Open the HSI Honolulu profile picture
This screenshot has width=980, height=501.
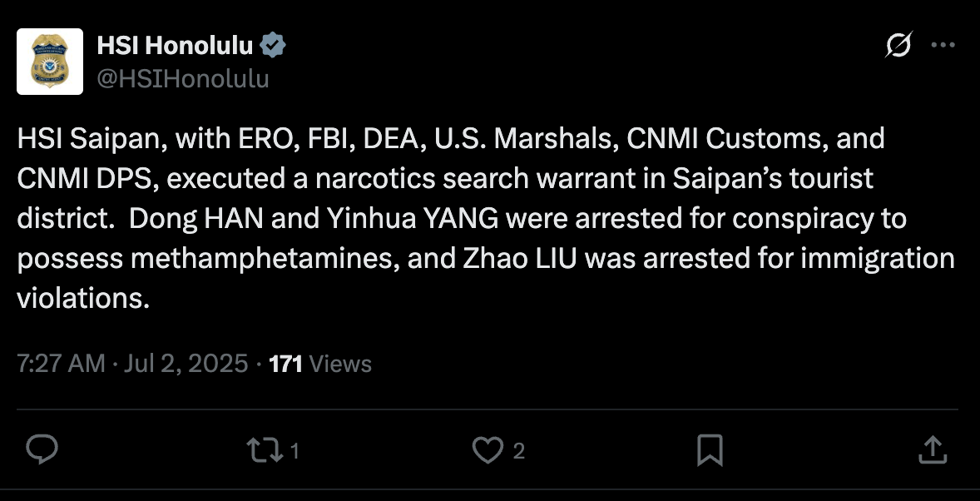coord(50,62)
